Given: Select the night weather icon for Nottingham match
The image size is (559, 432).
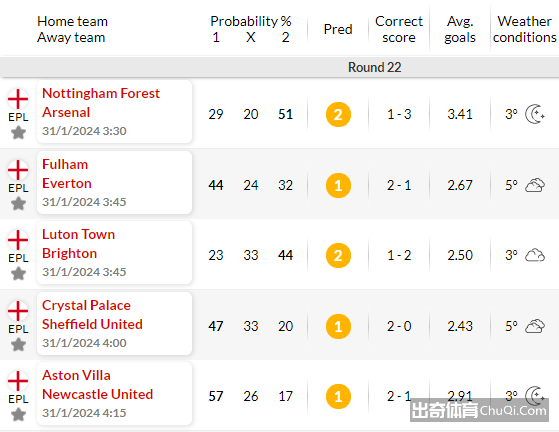Looking at the screenshot, I should (x=535, y=114).
